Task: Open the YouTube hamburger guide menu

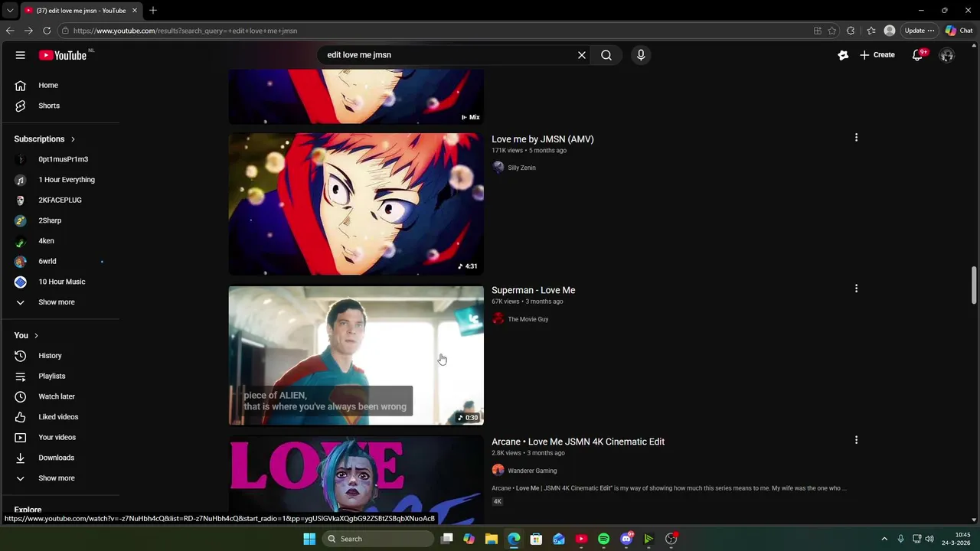Action: [21, 55]
